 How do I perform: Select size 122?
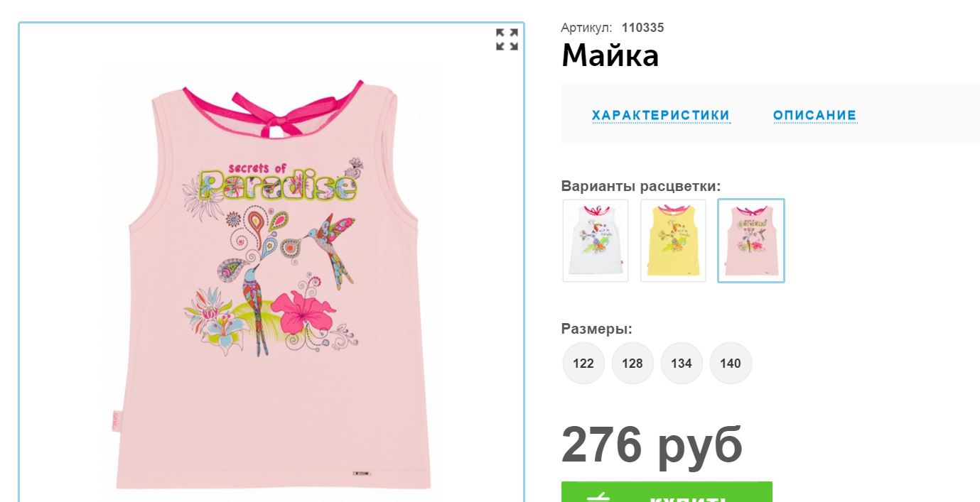(x=583, y=363)
